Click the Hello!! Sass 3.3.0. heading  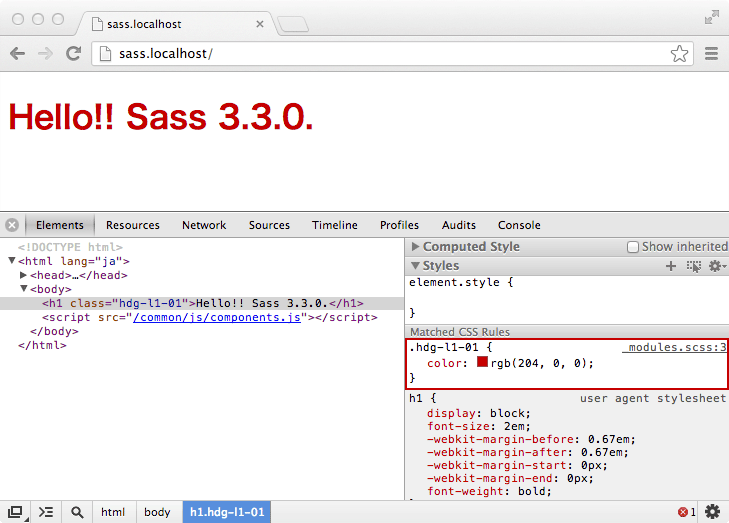[x=161, y=116]
